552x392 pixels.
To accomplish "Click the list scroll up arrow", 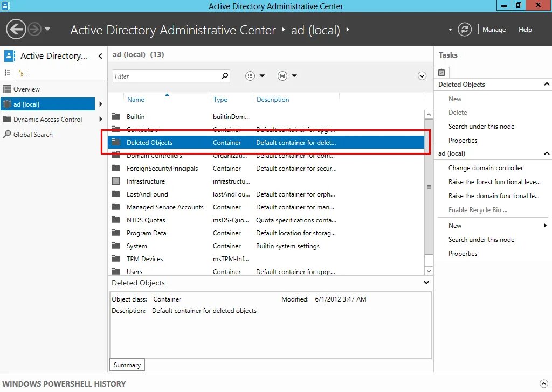I will [x=429, y=114].
